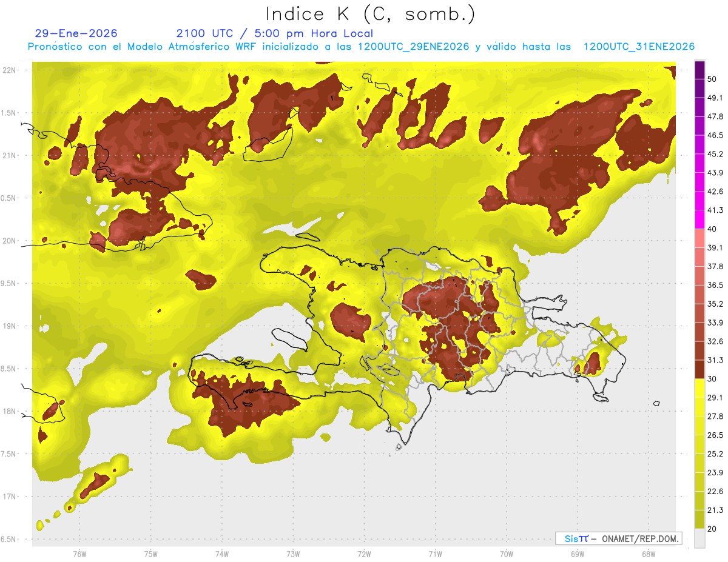The image size is (728, 562).
Task: Click the latitude label "19N"
Action: [x=10, y=326]
